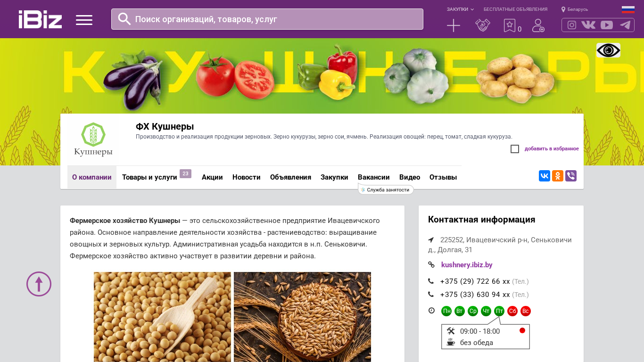
Task: Open the handshake partnership icon
Action: pyautogui.click(x=483, y=25)
